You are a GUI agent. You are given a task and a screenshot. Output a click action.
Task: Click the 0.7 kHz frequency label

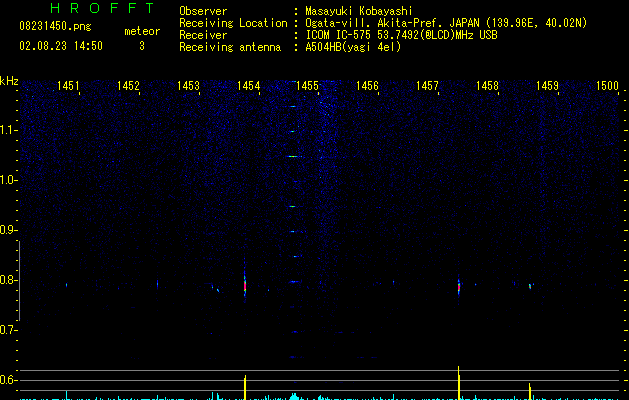[x=8, y=330]
